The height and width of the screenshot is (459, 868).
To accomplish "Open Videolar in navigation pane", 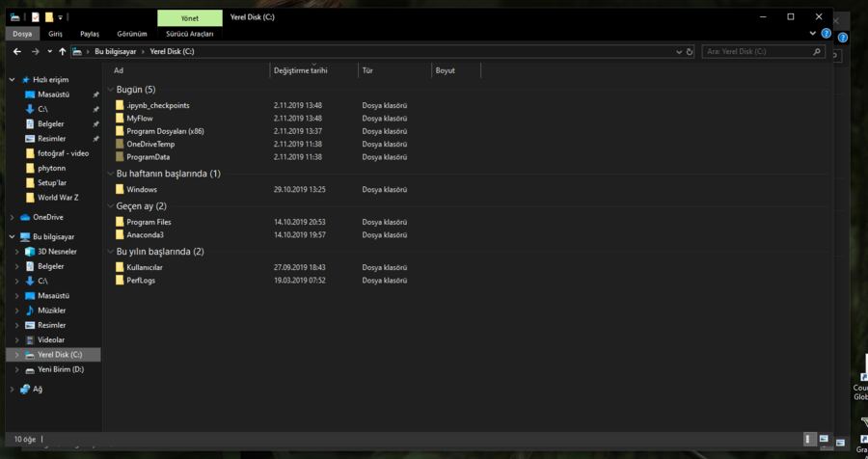I will tap(51, 340).
